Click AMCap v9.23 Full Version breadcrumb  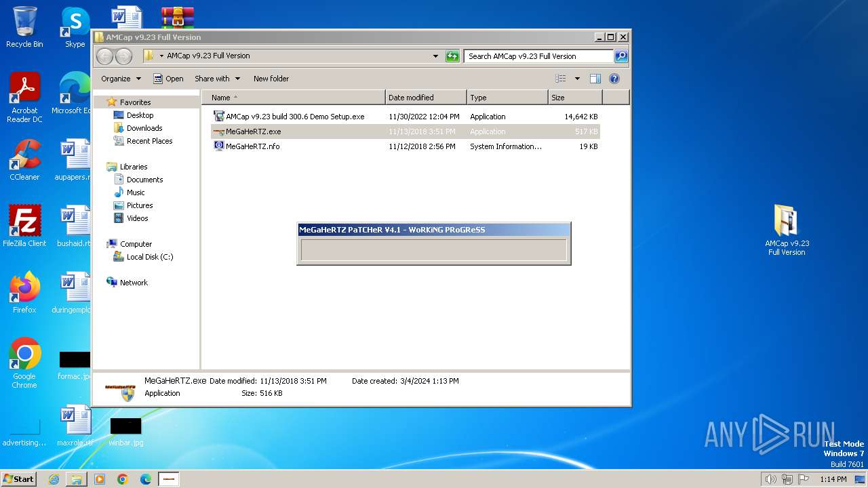[x=208, y=56]
